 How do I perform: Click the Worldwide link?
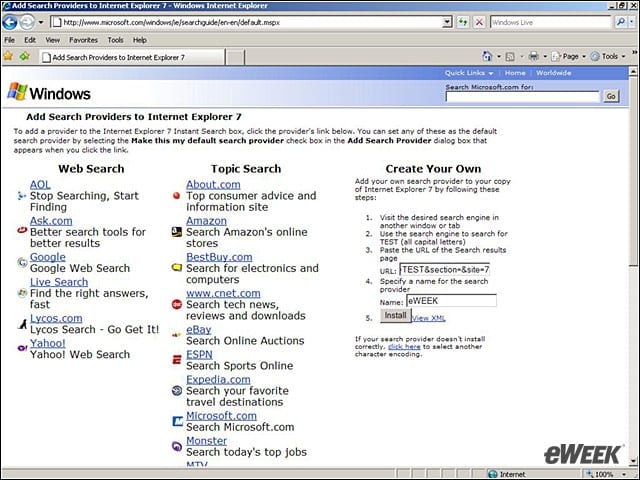[553, 73]
